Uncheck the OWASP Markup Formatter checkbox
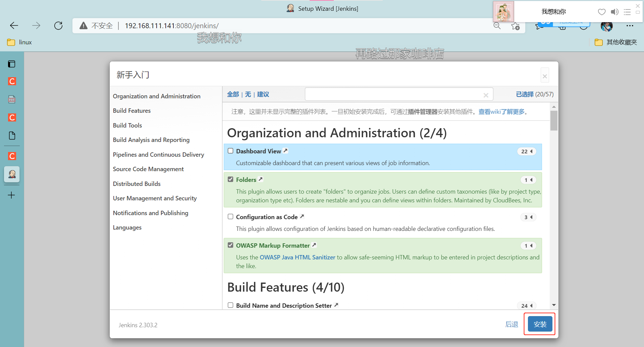Viewport: 644px width, 347px height. (x=230, y=245)
